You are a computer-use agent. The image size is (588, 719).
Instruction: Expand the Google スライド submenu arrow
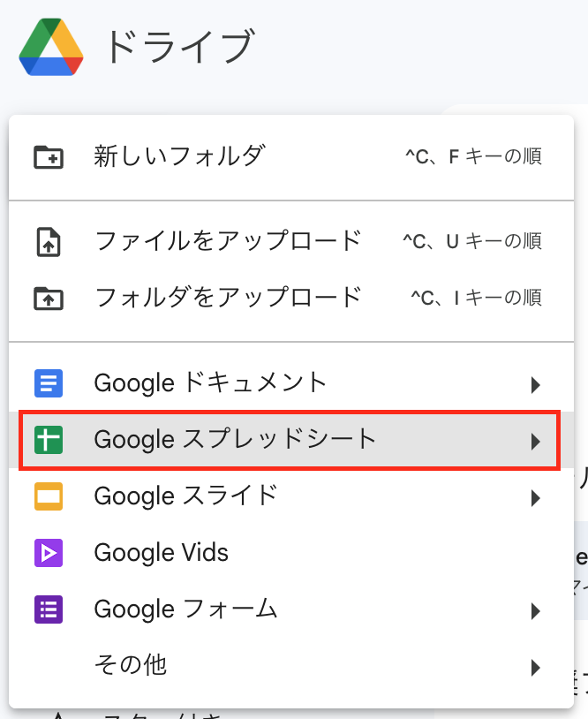pyautogui.click(x=535, y=498)
